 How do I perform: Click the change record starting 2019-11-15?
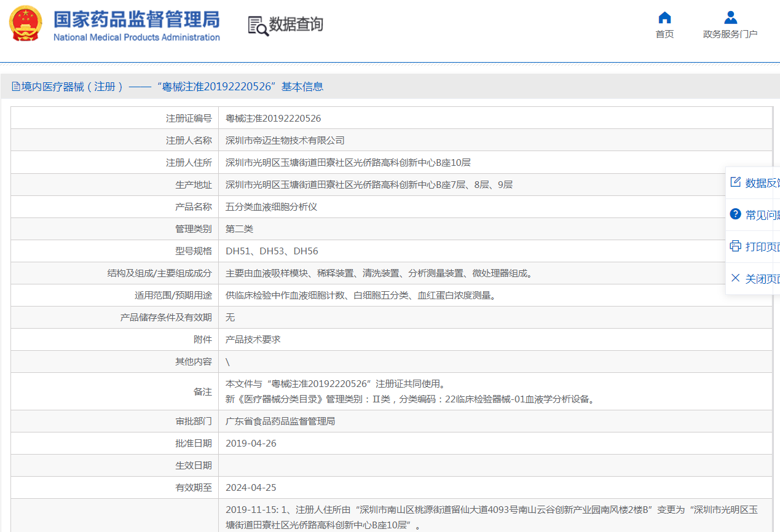pos(492,517)
